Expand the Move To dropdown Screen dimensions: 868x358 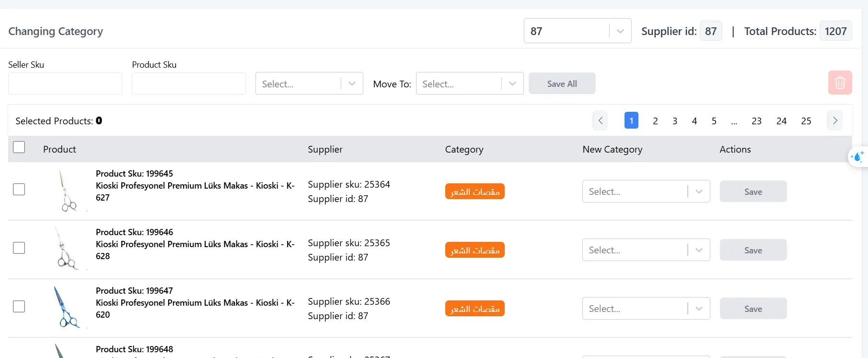(x=469, y=84)
